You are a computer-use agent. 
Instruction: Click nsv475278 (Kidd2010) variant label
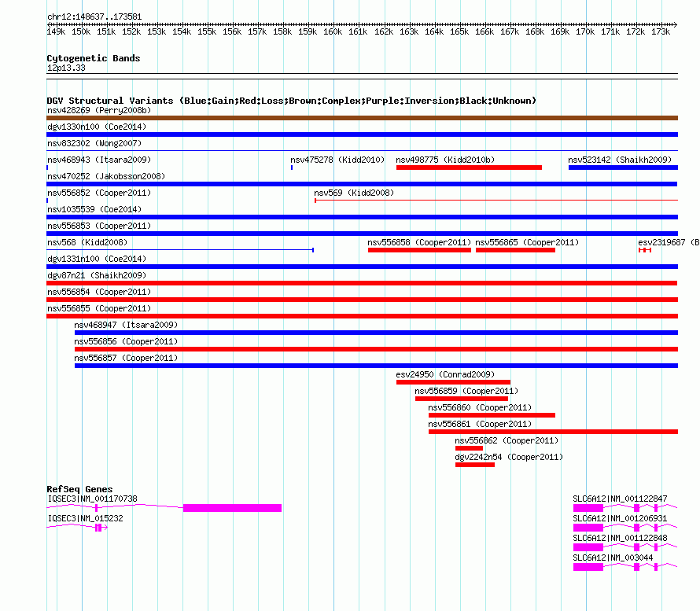(x=337, y=160)
